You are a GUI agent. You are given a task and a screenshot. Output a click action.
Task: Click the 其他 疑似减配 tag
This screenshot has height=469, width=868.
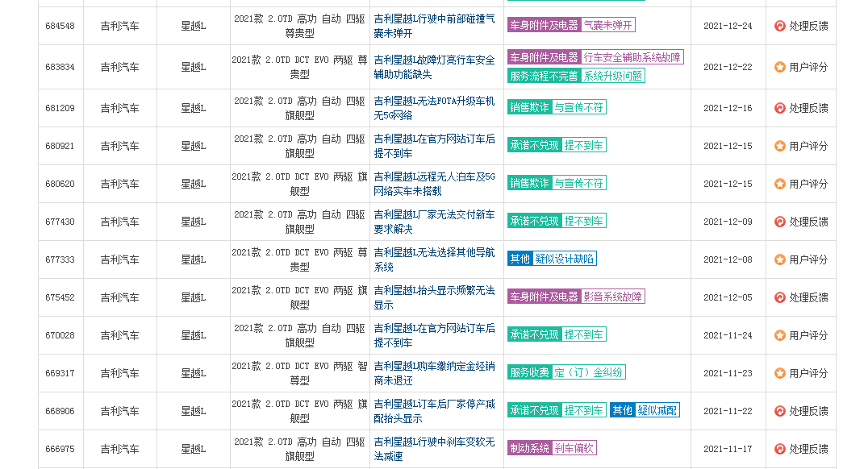tap(645, 410)
